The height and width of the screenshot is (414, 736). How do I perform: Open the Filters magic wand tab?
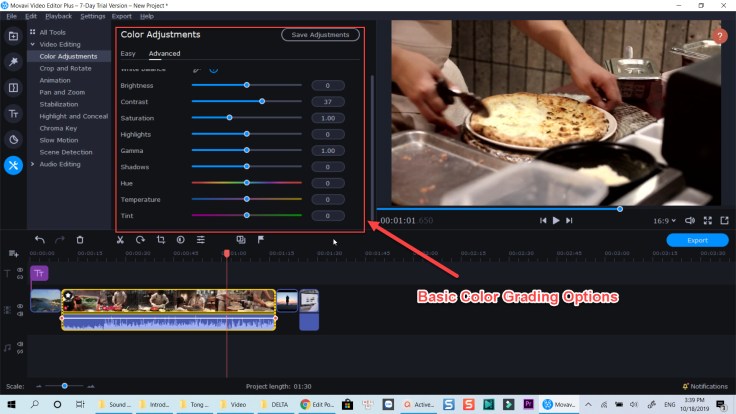(13, 61)
